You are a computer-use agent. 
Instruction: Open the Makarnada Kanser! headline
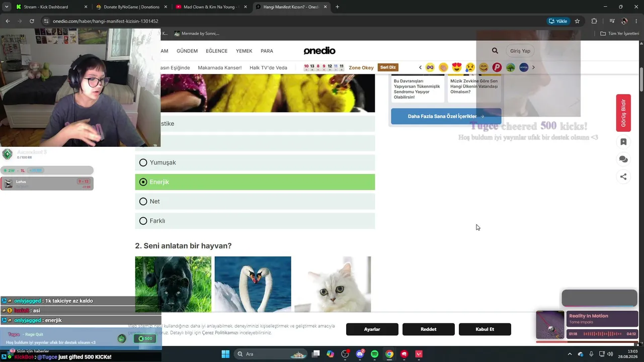220,67
